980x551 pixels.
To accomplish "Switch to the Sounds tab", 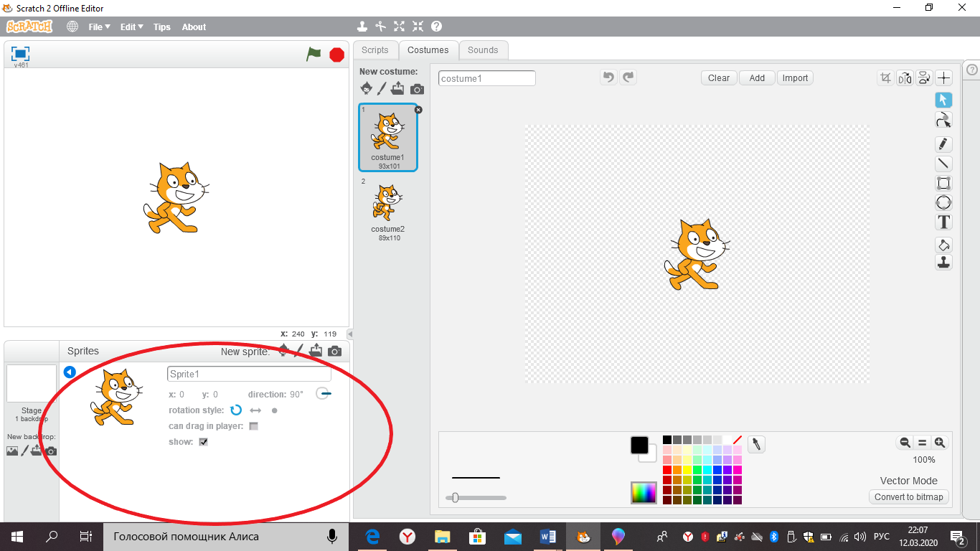I will tap(483, 50).
